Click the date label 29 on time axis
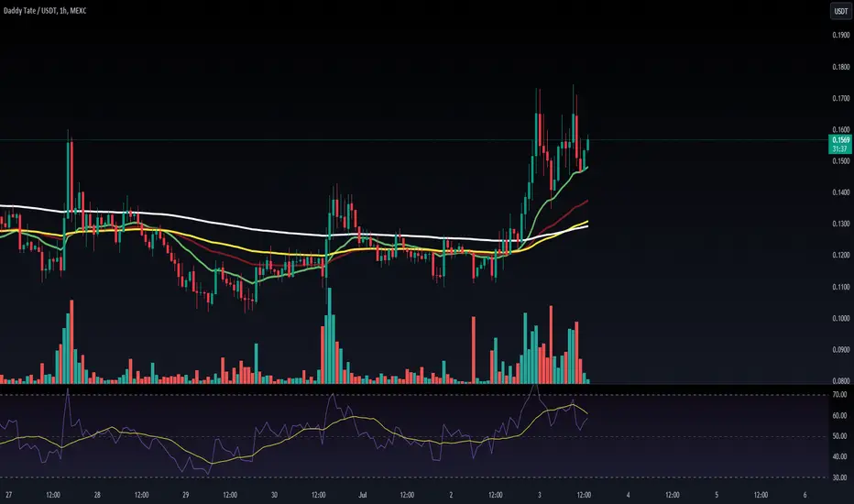The image size is (854, 504). point(186,495)
